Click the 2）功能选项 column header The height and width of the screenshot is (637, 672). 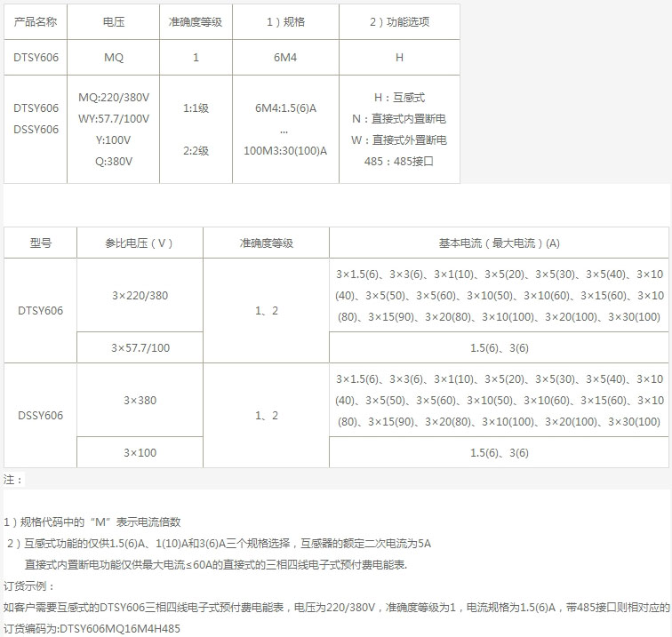coord(399,22)
